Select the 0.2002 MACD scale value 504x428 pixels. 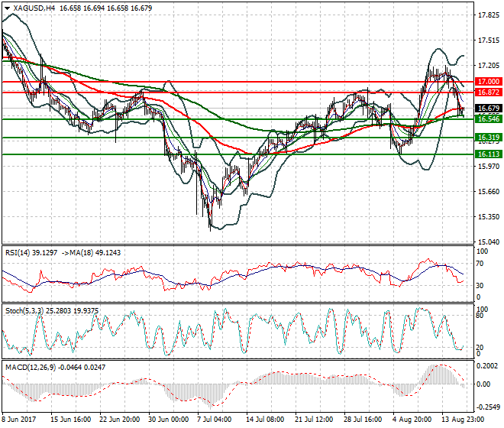tap(487, 366)
